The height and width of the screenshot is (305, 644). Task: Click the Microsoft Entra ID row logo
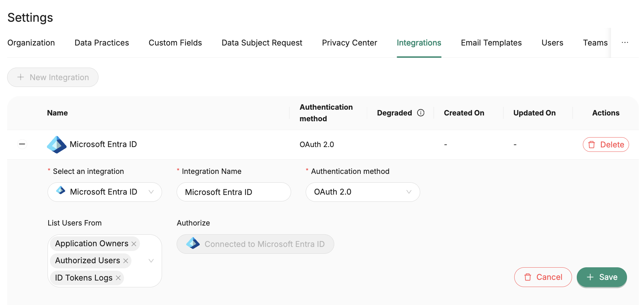coord(56,144)
